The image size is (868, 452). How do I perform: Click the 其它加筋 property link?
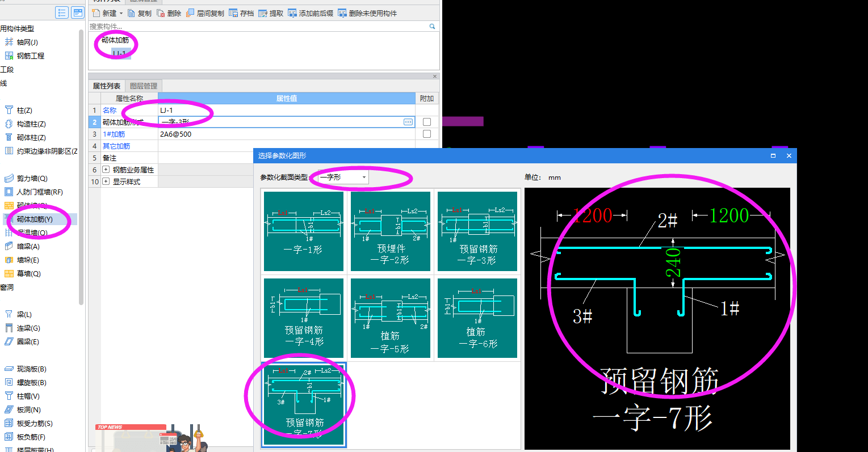(116, 146)
